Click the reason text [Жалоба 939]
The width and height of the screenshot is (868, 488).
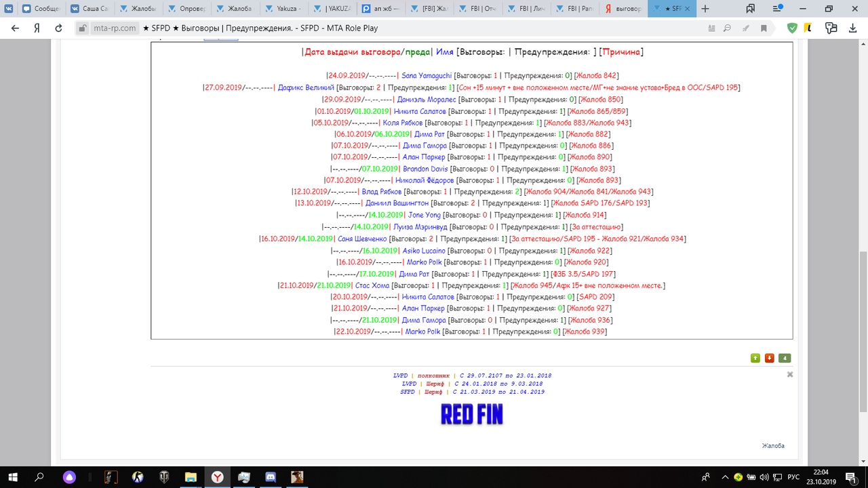point(585,331)
